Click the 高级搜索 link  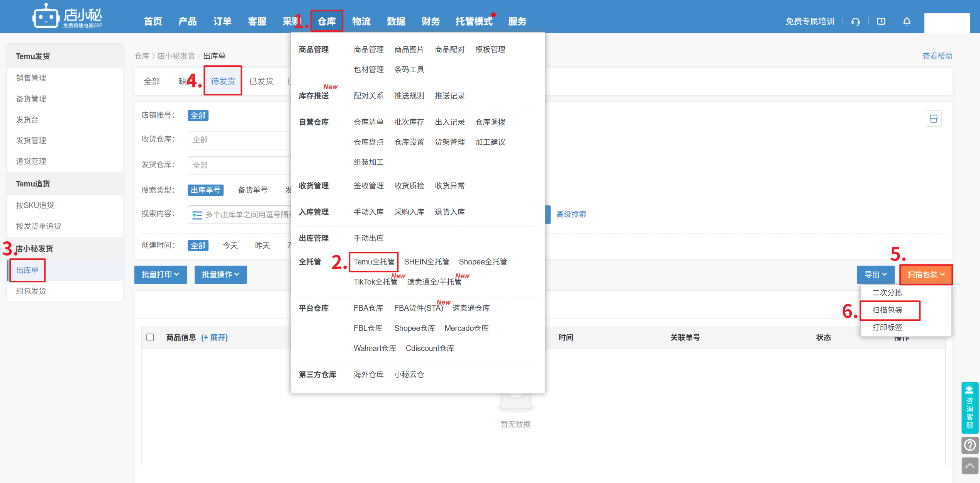[571, 214]
